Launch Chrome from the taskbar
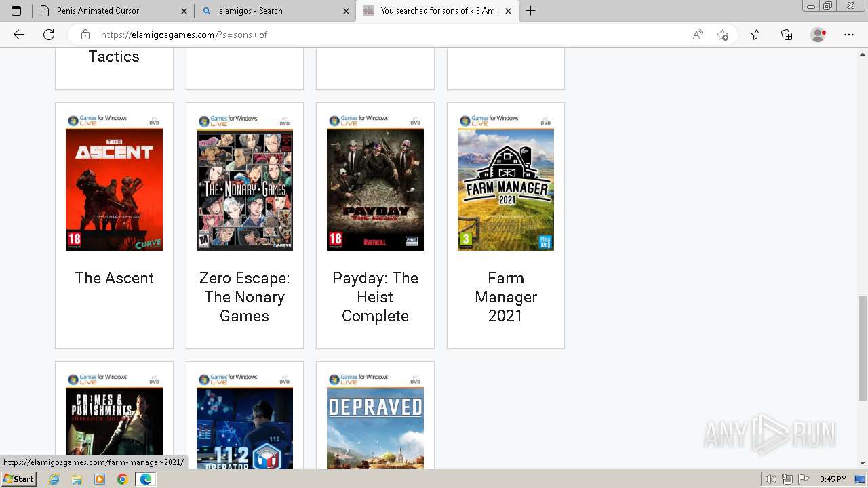Image resolution: width=868 pixels, height=488 pixels. coord(122,479)
